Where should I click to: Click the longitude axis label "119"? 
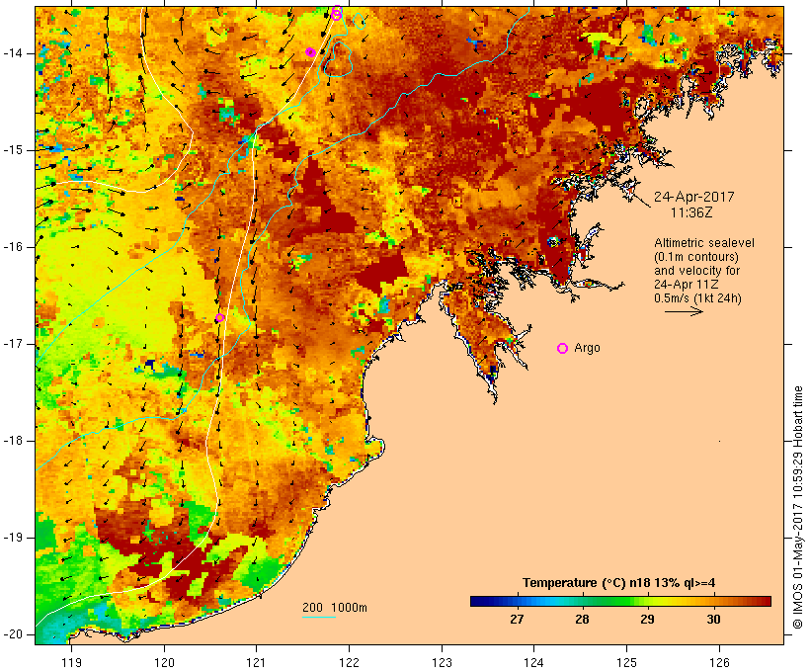tap(71, 663)
